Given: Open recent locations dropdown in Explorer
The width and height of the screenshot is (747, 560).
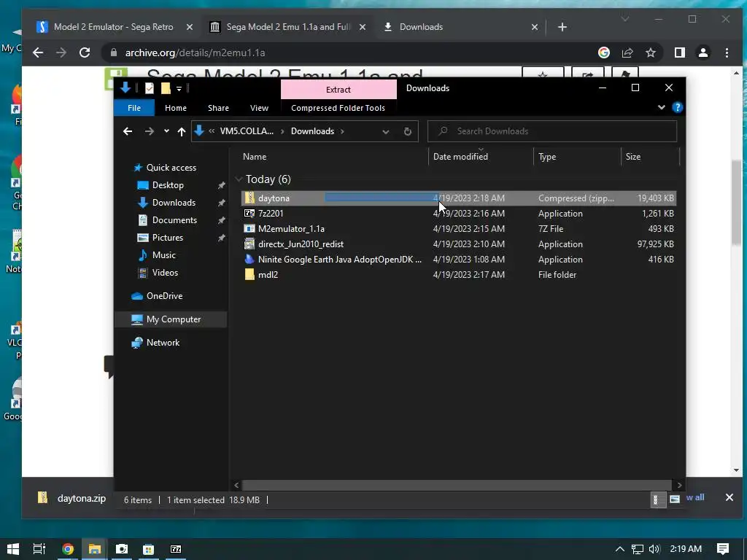Looking at the screenshot, I should point(166,131).
